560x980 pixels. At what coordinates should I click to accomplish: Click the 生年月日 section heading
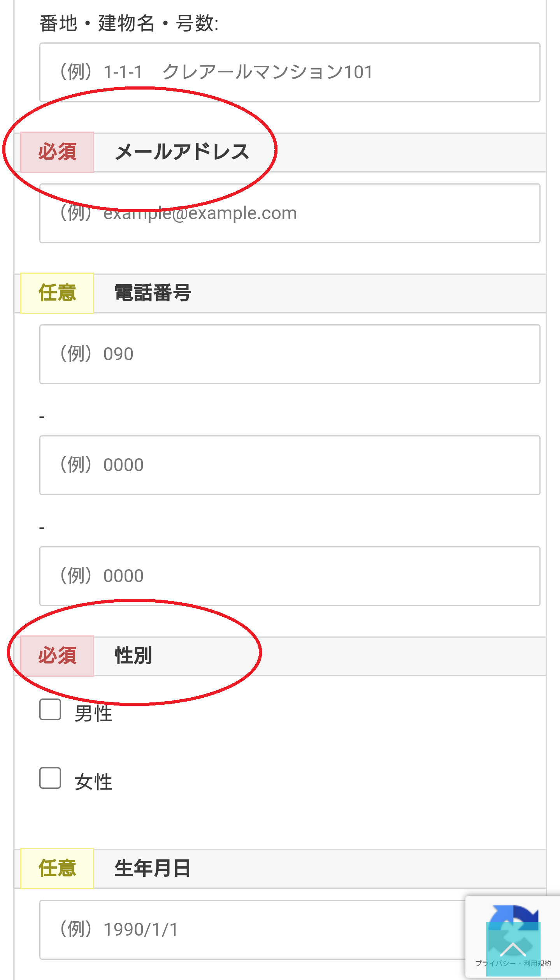coord(153,868)
